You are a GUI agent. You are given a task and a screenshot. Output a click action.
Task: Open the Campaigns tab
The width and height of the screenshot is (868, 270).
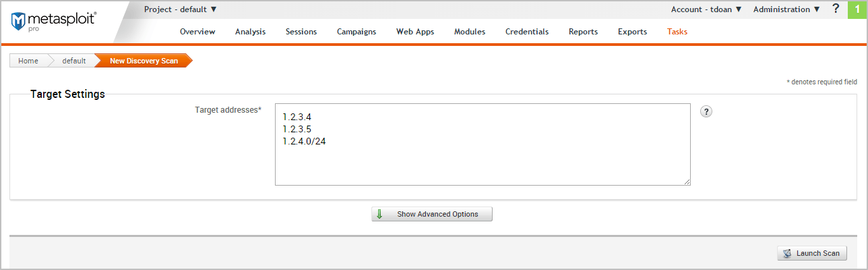tap(356, 32)
